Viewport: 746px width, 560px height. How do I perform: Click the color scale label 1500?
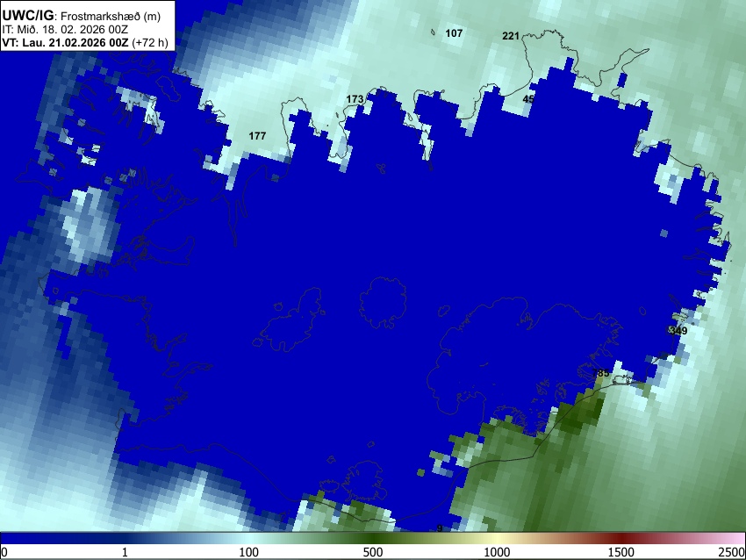point(620,552)
